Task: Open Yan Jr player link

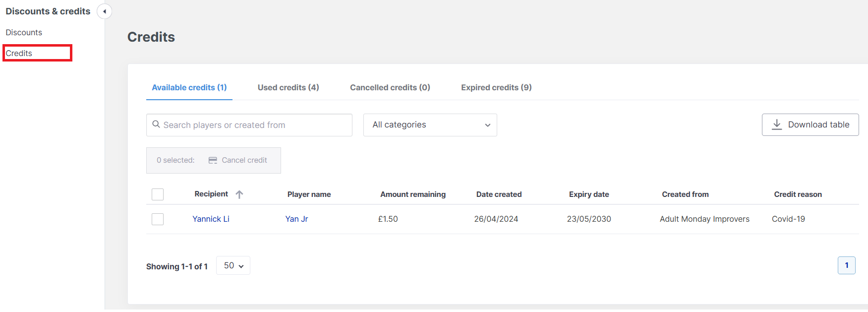Action: click(296, 219)
